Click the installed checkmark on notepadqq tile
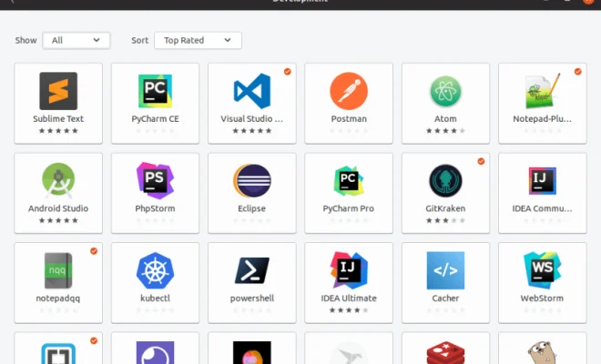Image resolution: width=601 pixels, height=364 pixels. [94, 251]
